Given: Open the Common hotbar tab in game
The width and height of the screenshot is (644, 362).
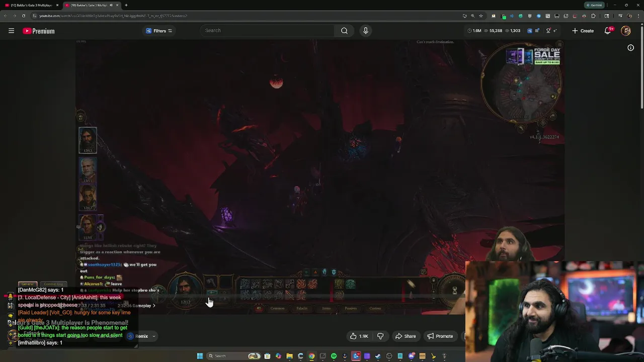Looking at the screenshot, I should (x=277, y=308).
